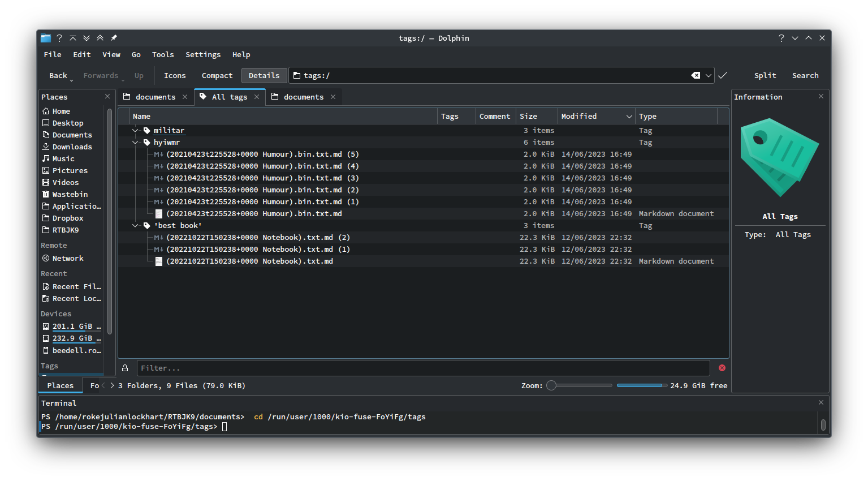Toggle the filter bar lock icon
The height and width of the screenshot is (481, 868).
click(125, 368)
